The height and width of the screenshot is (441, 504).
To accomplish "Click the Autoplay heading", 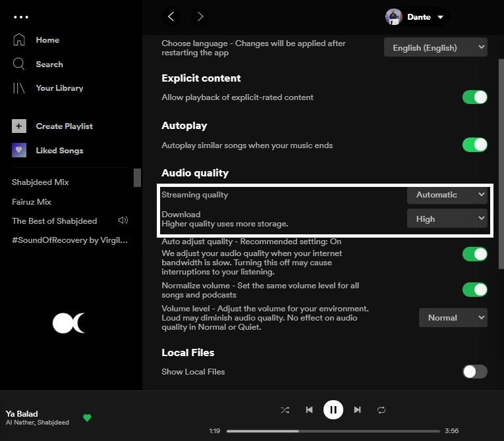I will pyautogui.click(x=184, y=126).
